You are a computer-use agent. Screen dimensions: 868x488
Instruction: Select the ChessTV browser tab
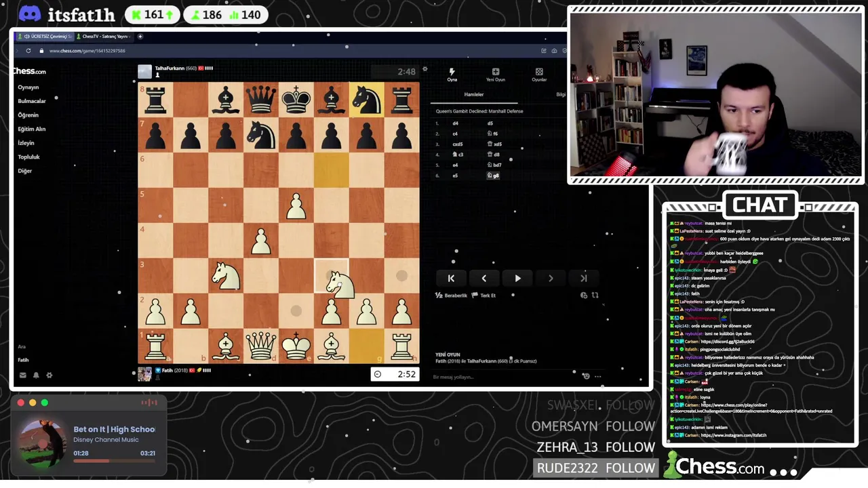[x=104, y=36]
